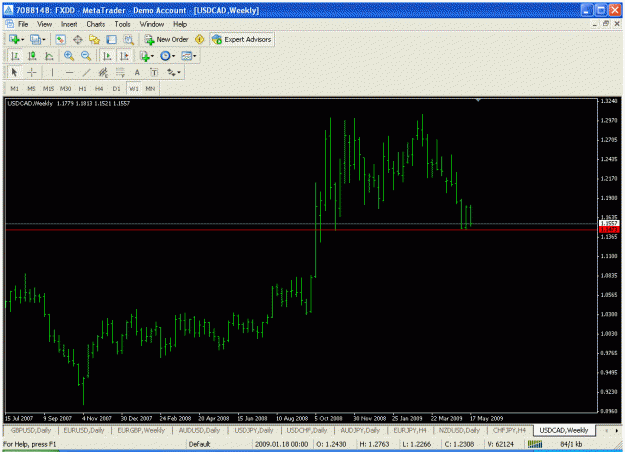Viewport: 625px width, 452px height.
Task: Switch to EURGBP,Weekly chart tab
Action: point(141,430)
